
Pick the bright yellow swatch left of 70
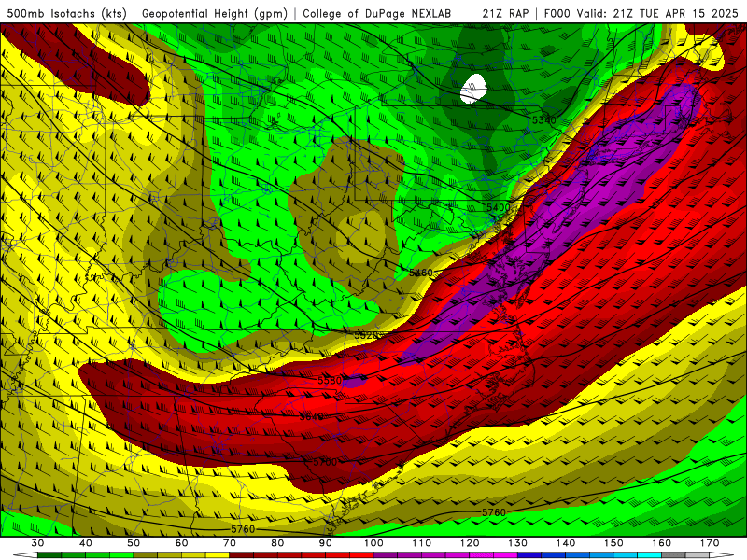218,555
